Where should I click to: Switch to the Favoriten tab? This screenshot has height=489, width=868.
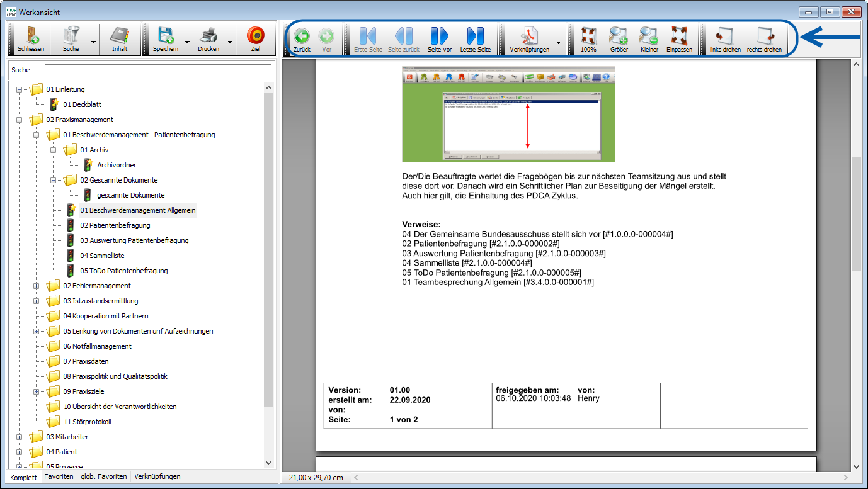[59, 477]
